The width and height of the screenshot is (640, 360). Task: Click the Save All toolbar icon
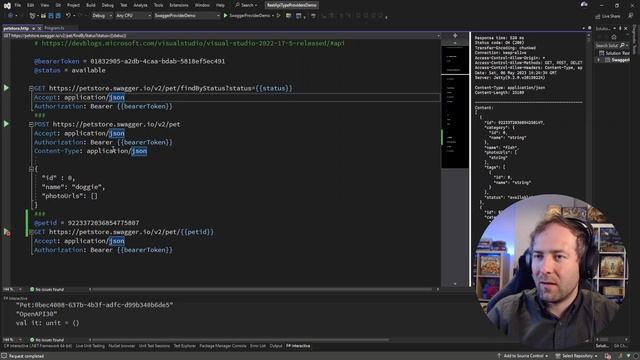58,16
